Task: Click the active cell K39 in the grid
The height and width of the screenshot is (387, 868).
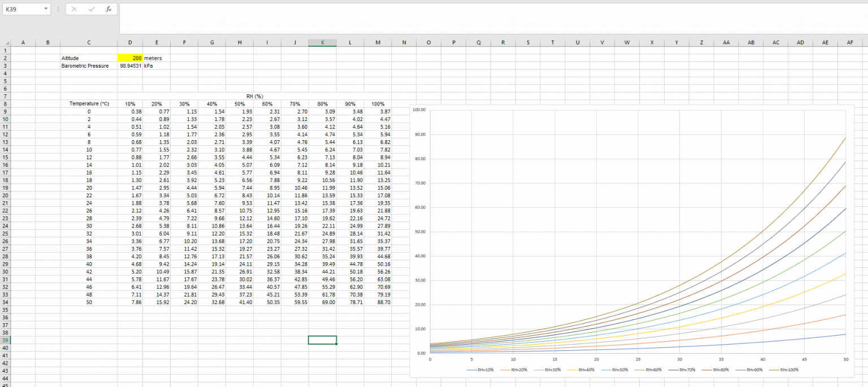Action: coord(323,340)
